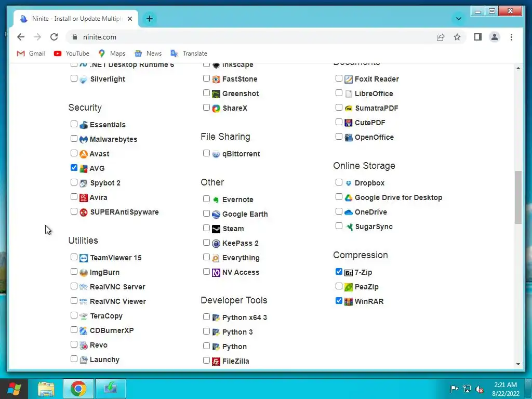Click the Foxit Reader icon
The width and height of the screenshot is (532, 399).
click(349, 79)
